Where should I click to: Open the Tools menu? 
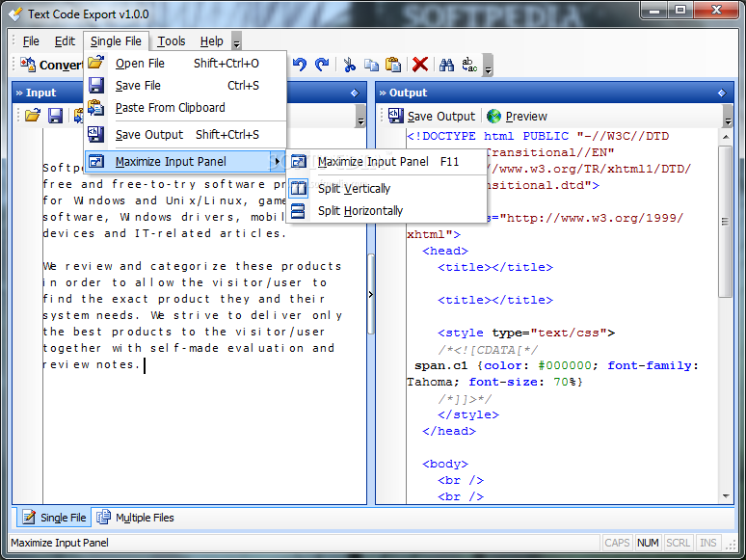point(172,41)
